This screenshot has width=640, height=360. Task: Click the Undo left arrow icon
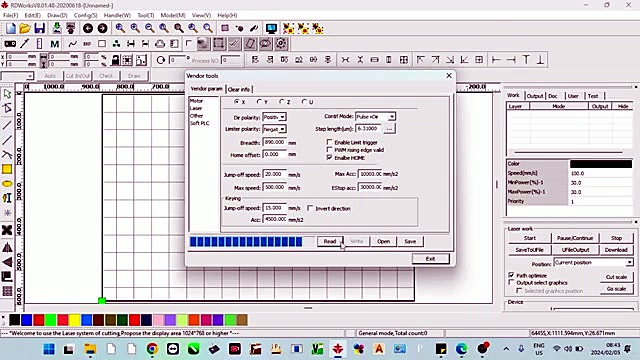click(88, 28)
